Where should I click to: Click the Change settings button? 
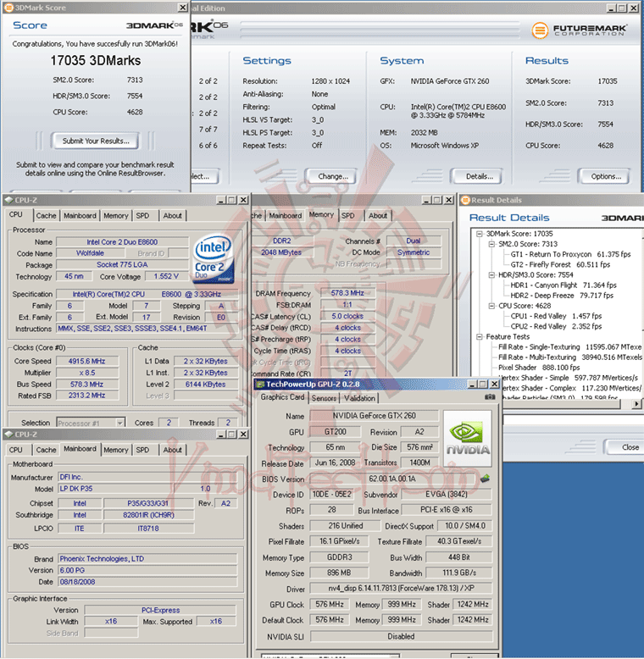tap(333, 176)
